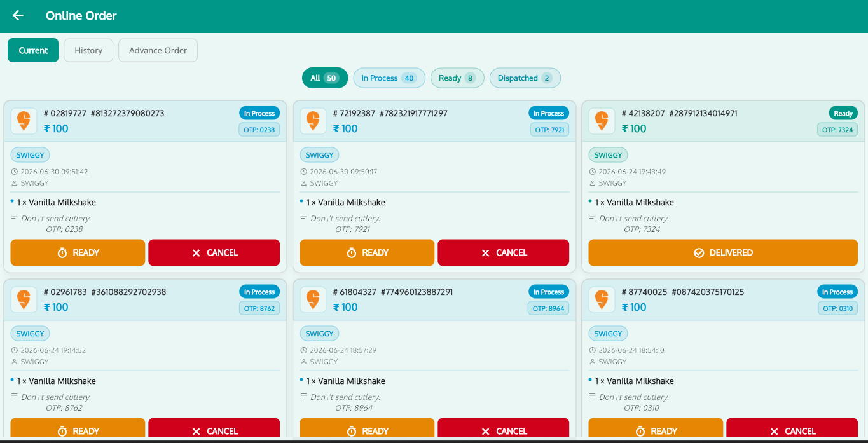Click Swiggy logo on order 42138207
868x443 pixels.
[602, 121]
